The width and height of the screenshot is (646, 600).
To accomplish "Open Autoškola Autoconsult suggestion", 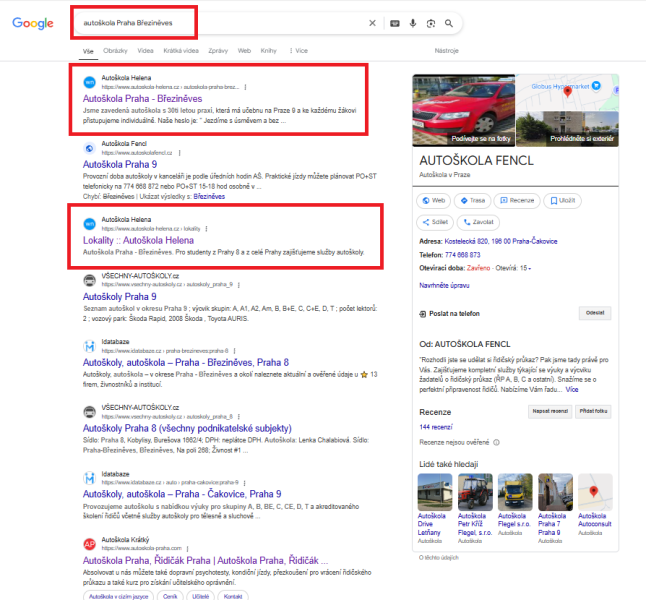I will point(595,505).
